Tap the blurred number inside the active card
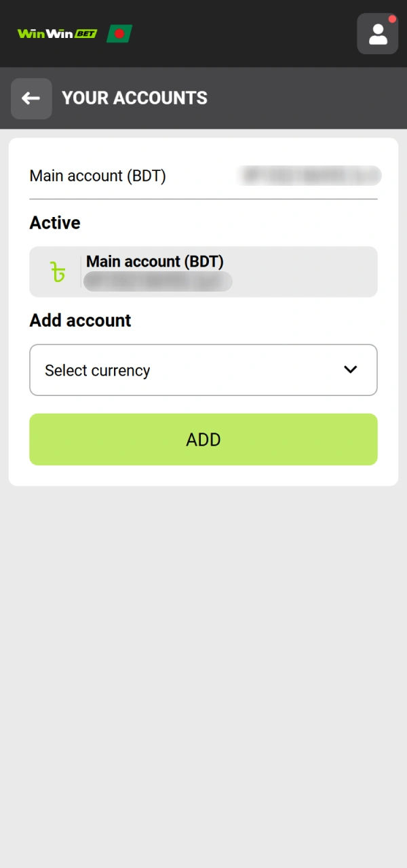407x868 pixels. [157, 281]
